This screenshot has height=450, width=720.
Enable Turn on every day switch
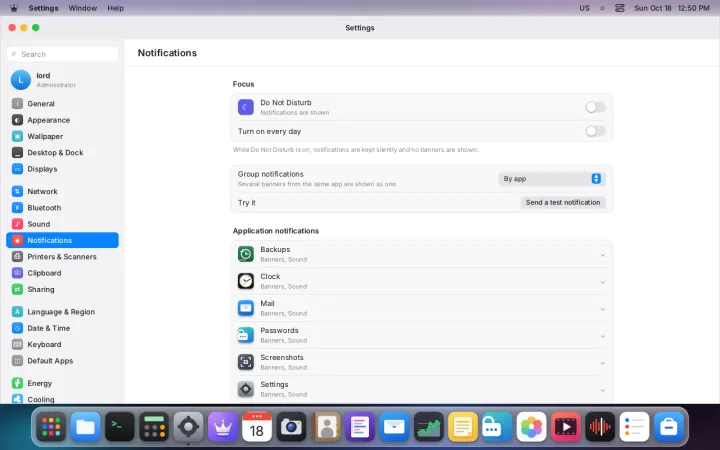595,131
